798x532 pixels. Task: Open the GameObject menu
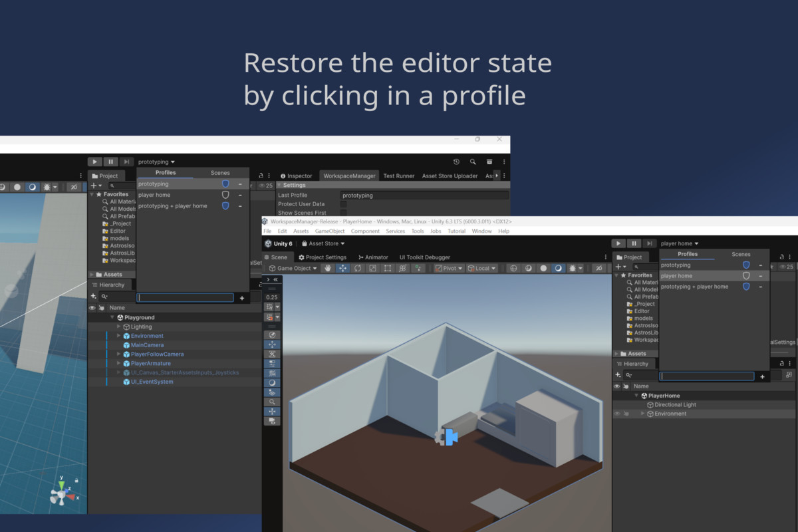330,231
